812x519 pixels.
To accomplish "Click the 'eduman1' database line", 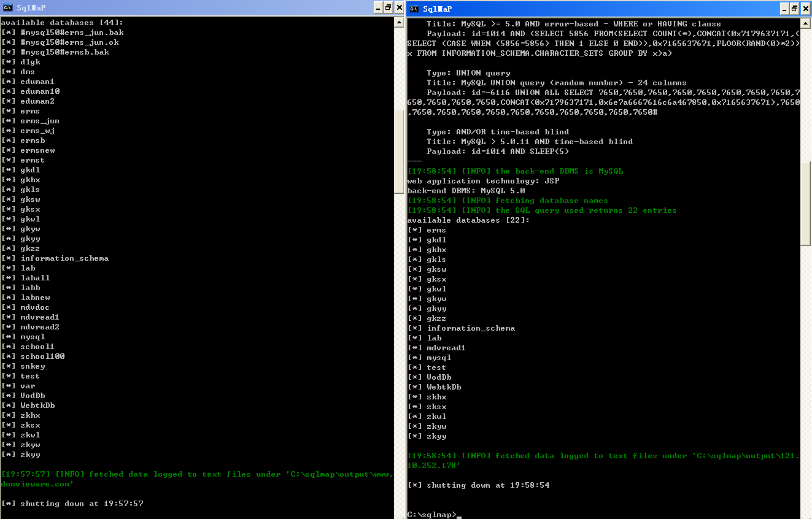I will point(37,82).
